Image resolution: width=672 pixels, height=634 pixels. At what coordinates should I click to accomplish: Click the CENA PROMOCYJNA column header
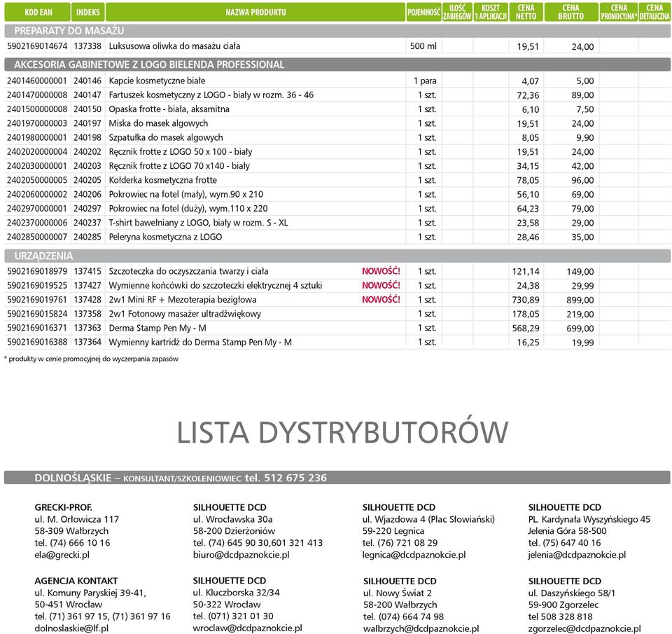pos(618,12)
